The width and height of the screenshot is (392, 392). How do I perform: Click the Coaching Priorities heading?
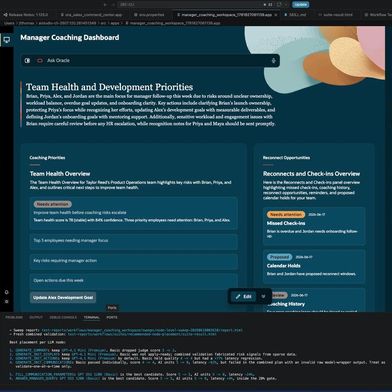47,158
